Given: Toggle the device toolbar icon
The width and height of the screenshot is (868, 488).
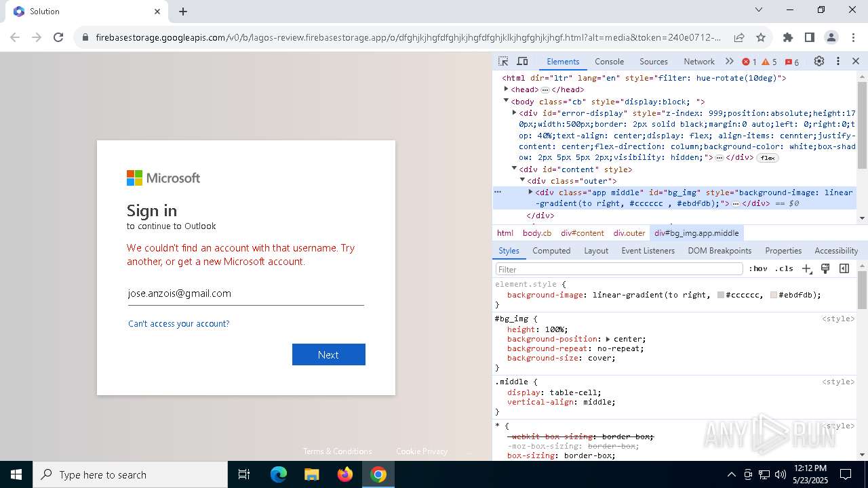Looking at the screenshot, I should [x=522, y=61].
